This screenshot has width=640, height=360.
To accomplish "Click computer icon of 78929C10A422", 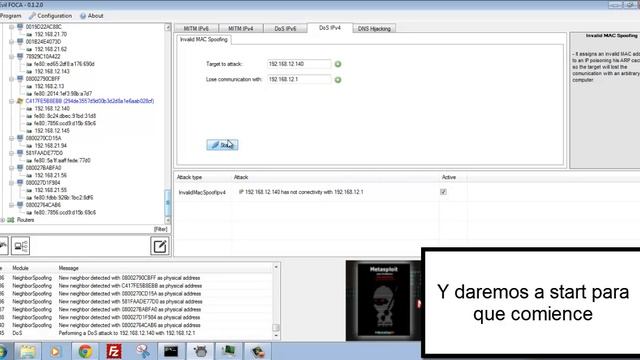I will pos(20,56).
